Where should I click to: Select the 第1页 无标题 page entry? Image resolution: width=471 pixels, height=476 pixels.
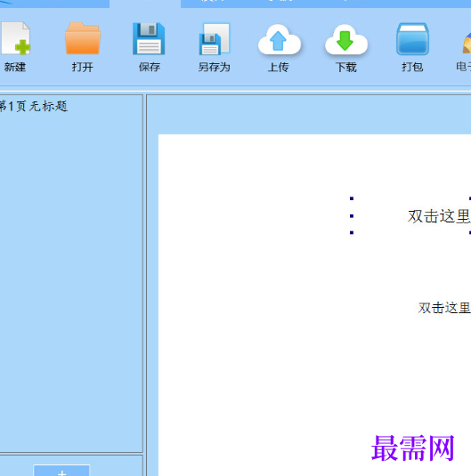point(34,106)
